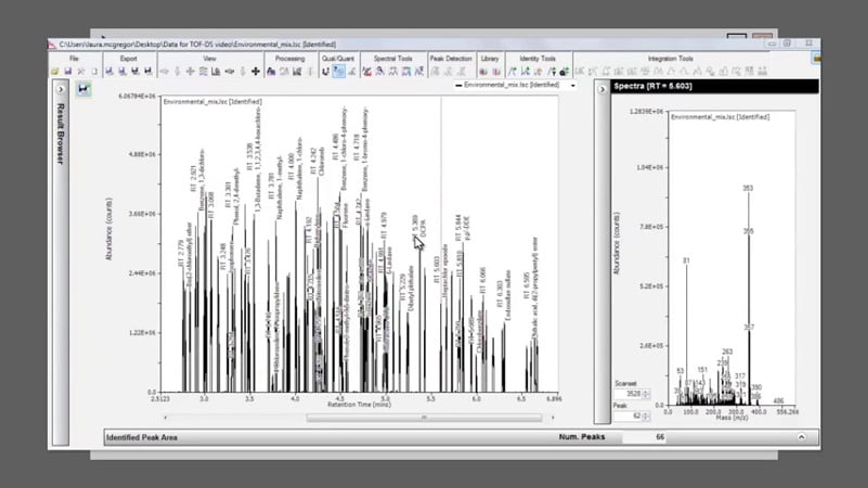Screen dimensions: 868x488
Task: Click the blue save icon in File group
Action: point(68,71)
